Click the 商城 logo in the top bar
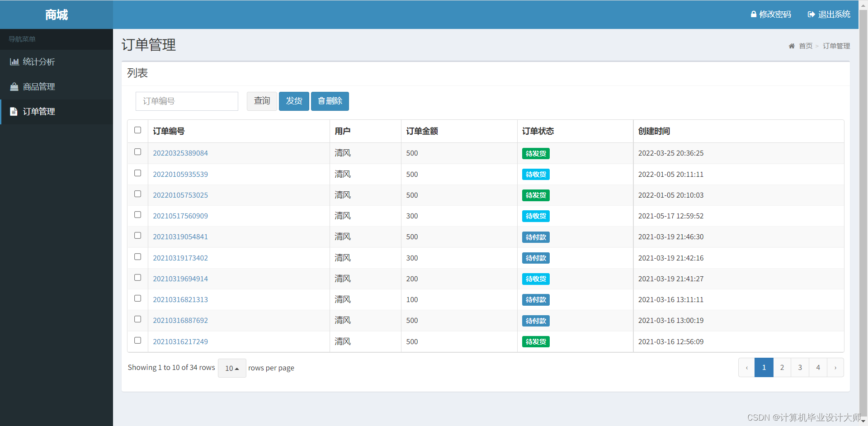Image resolution: width=868 pixels, height=426 pixels. click(x=56, y=14)
